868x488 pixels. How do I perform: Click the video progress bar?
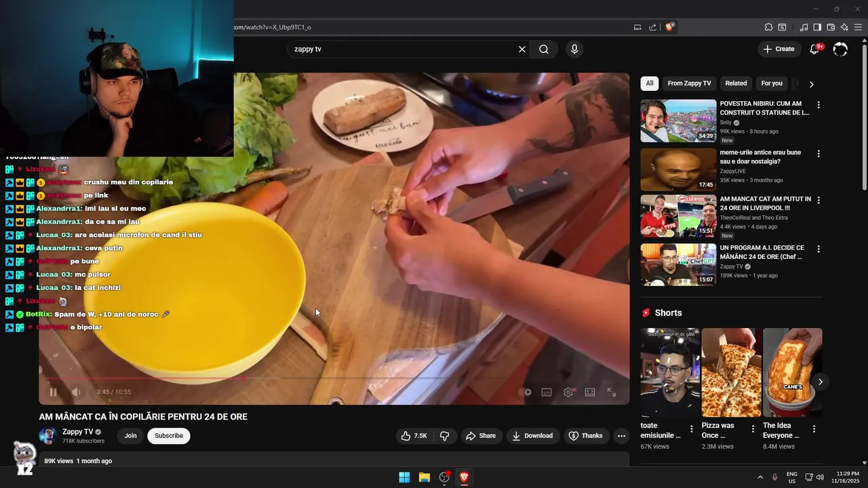click(334, 378)
